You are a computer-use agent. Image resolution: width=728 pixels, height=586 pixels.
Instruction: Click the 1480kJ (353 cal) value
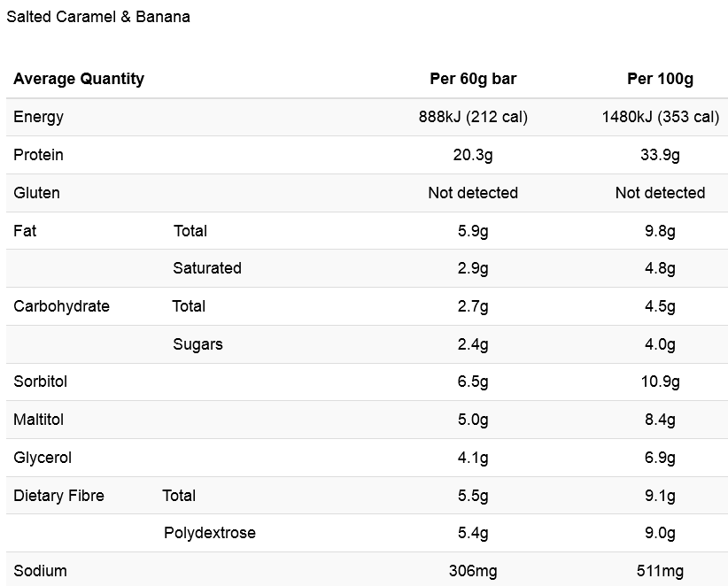(x=660, y=117)
